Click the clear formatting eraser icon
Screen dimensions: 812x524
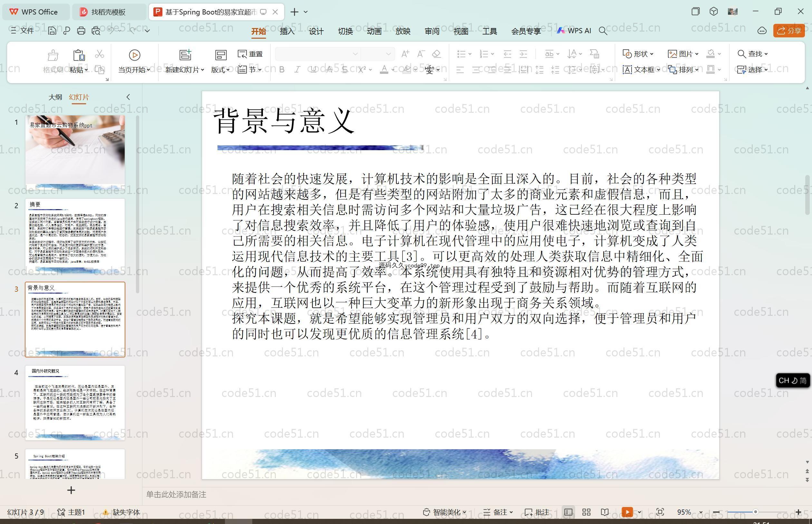tap(436, 54)
